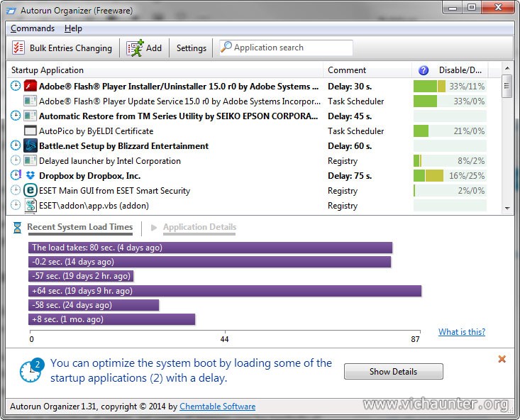This screenshot has height=420, width=520.
Task: Click the blue question mark help icon
Action: [x=423, y=70]
